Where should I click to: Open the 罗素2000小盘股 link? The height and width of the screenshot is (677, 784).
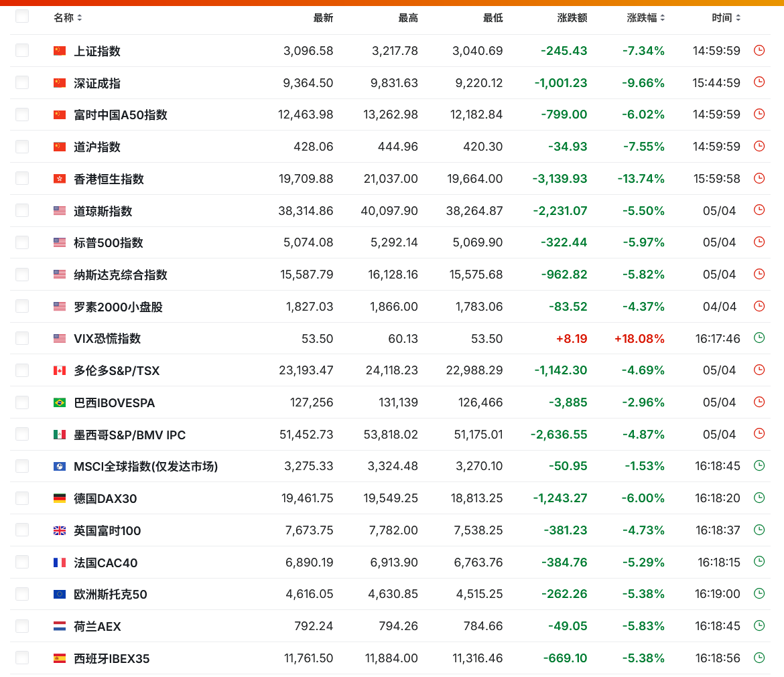pyautogui.click(x=119, y=307)
